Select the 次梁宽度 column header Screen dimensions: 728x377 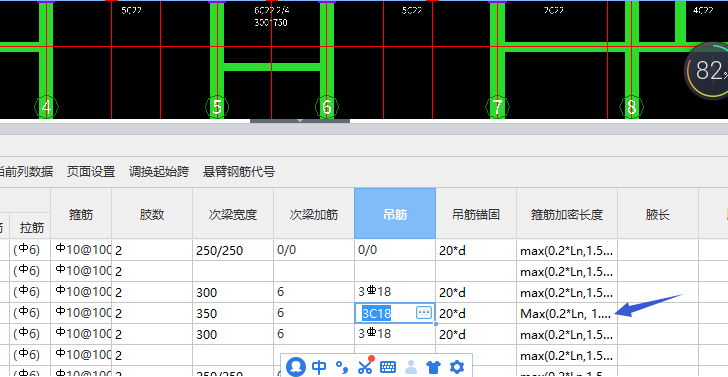tap(233, 214)
